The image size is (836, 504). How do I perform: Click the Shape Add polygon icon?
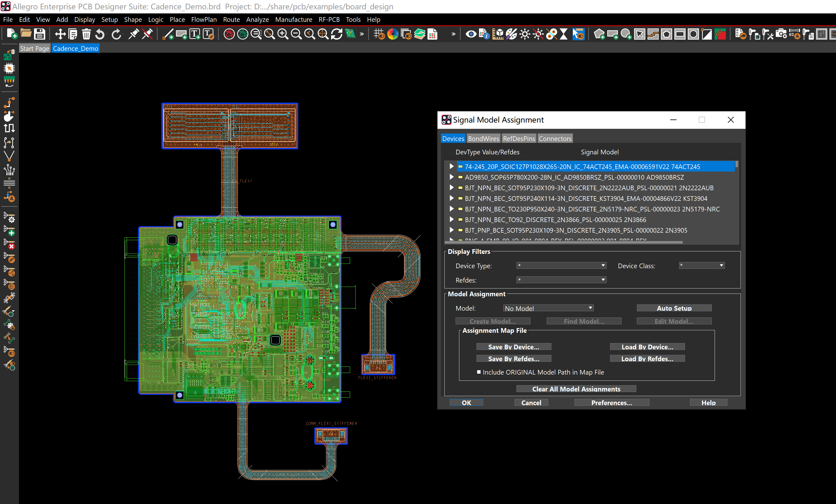(x=599, y=34)
